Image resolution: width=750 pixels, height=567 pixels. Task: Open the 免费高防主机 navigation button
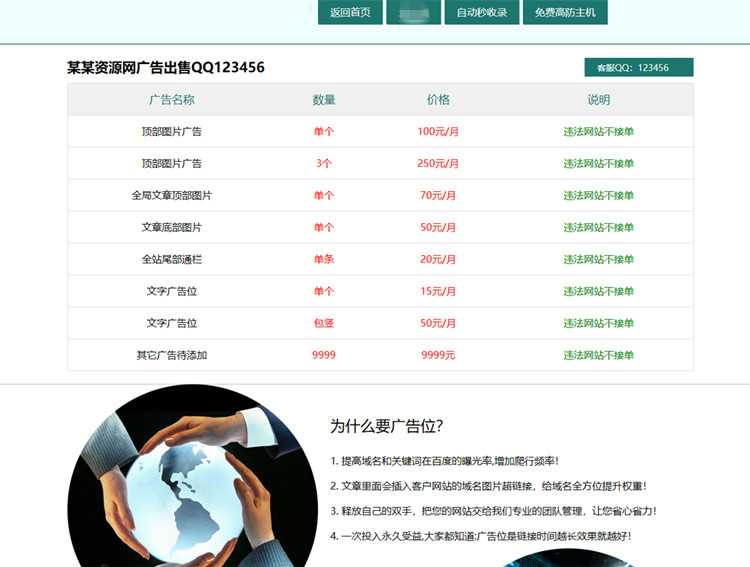click(565, 12)
